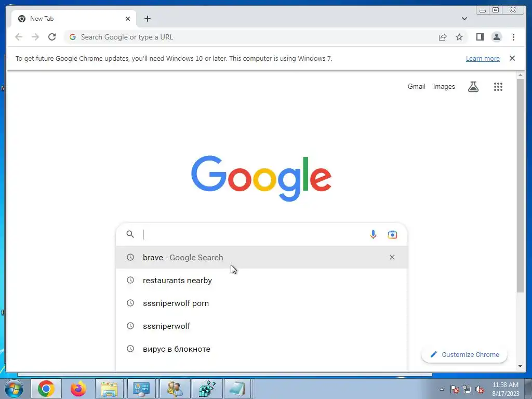Select вирус в блокноте suggestion
The width and height of the screenshot is (532, 399).
(261, 349)
